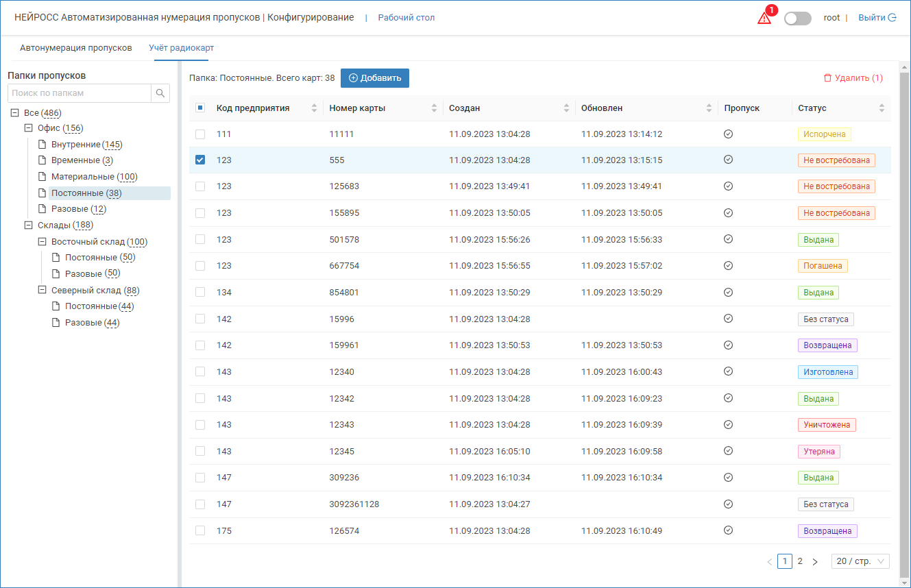This screenshot has height=588, width=911.
Task: Collapse the Восточный склад tree node
Action: pos(42,242)
